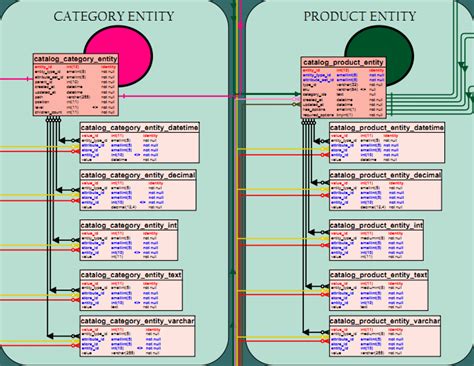
Task: Click attribute_id row in catalog_category_entity_int
Action: point(129,243)
